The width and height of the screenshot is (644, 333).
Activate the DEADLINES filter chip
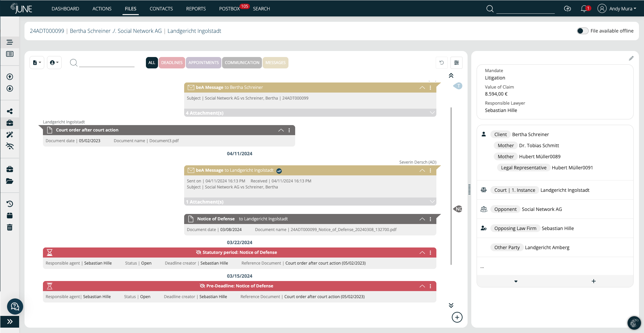[172, 62]
